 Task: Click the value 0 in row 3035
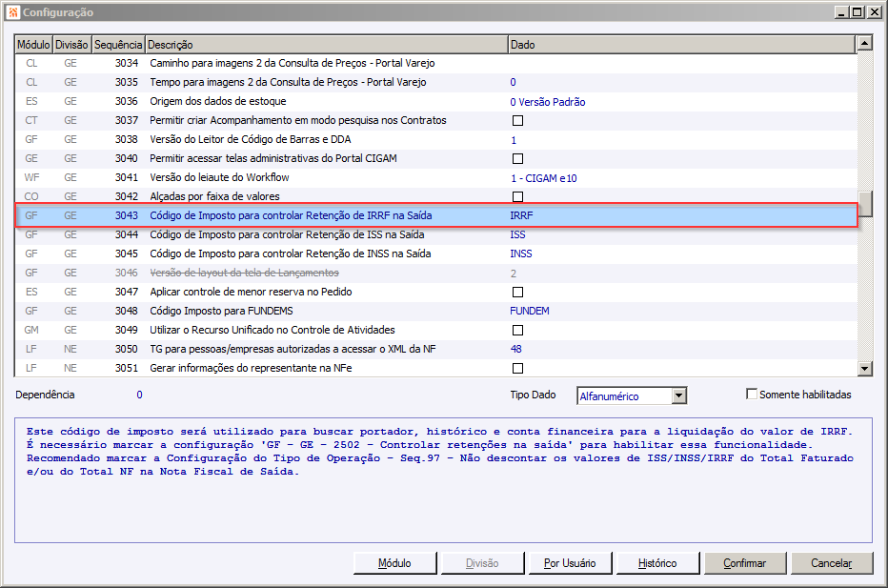pos(514,83)
